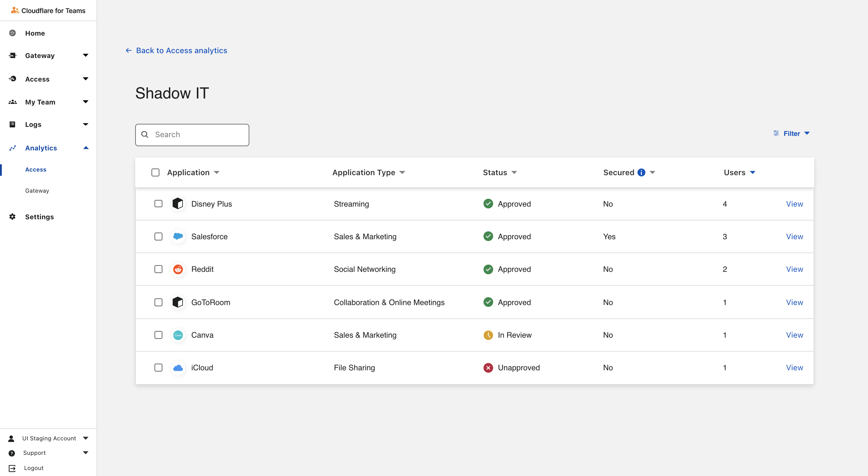
Task: Click the Secured column info icon
Action: click(641, 172)
